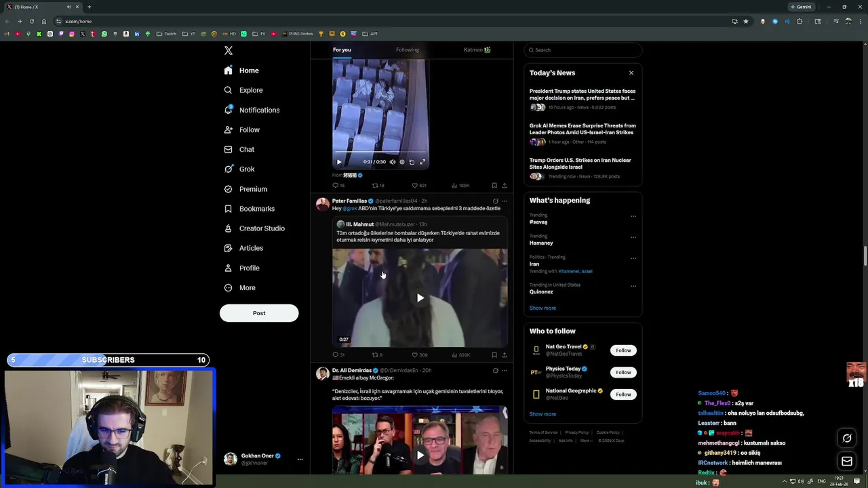Open Grok from the sidebar

point(239,169)
